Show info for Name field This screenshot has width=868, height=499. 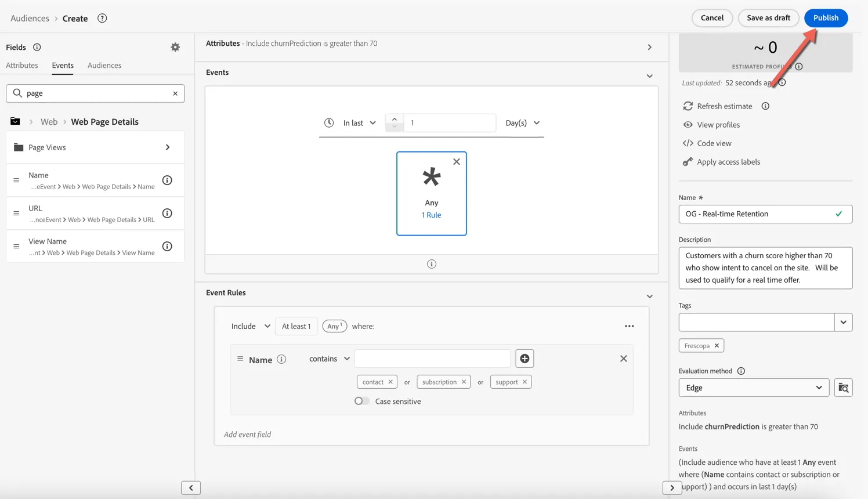tap(167, 180)
